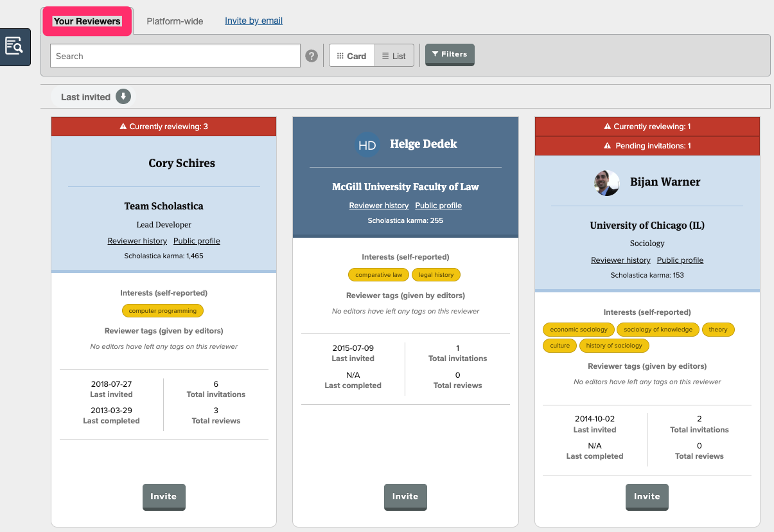Open the Invite by email link
The height and width of the screenshot is (532, 774).
pyautogui.click(x=254, y=21)
